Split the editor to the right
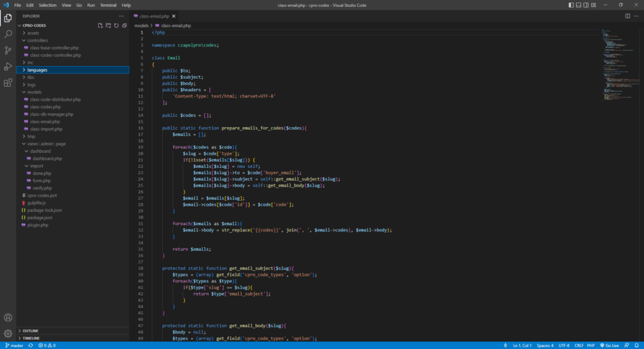Viewport: 644px width, 349px height. tap(628, 16)
